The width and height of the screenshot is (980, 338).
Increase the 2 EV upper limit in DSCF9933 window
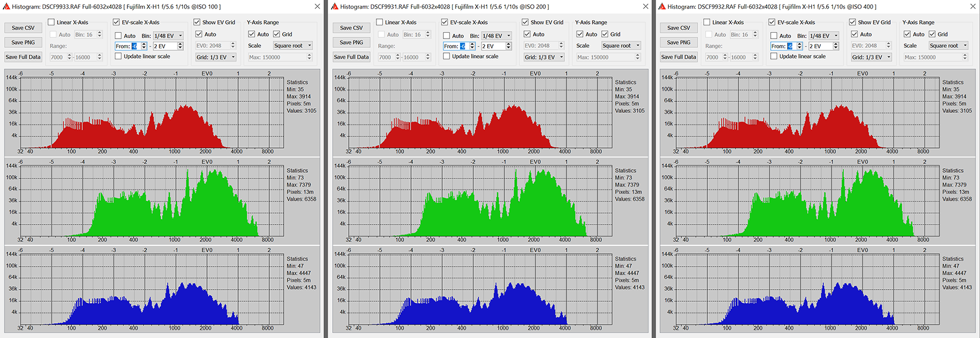(180, 44)
